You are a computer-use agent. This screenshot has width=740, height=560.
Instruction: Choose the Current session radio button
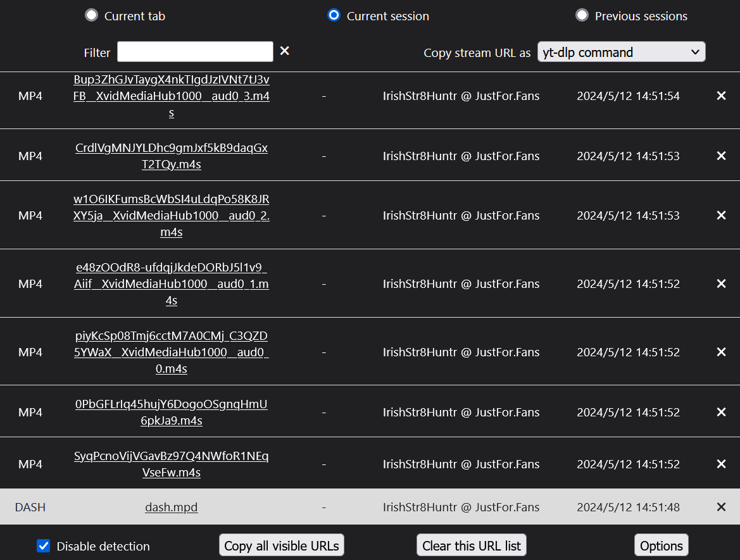coord(334,16)
